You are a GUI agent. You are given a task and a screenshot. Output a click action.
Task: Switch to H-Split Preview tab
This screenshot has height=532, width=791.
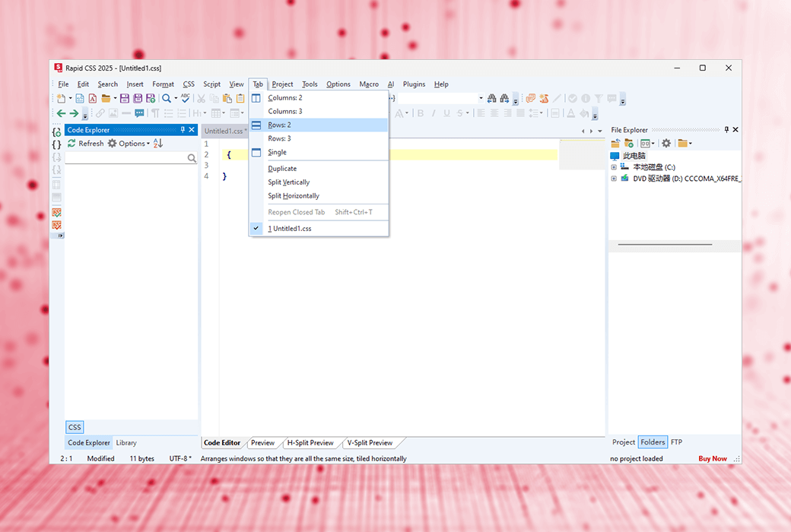(310, 443)
